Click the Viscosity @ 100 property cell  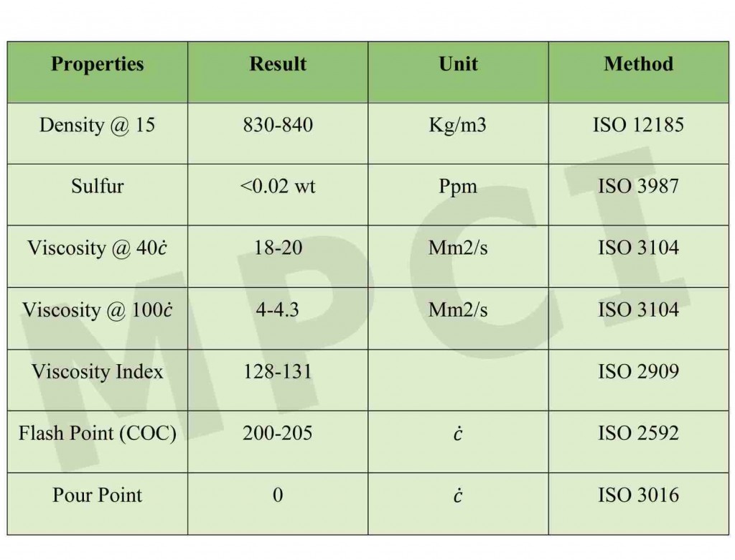coord(98,310)
